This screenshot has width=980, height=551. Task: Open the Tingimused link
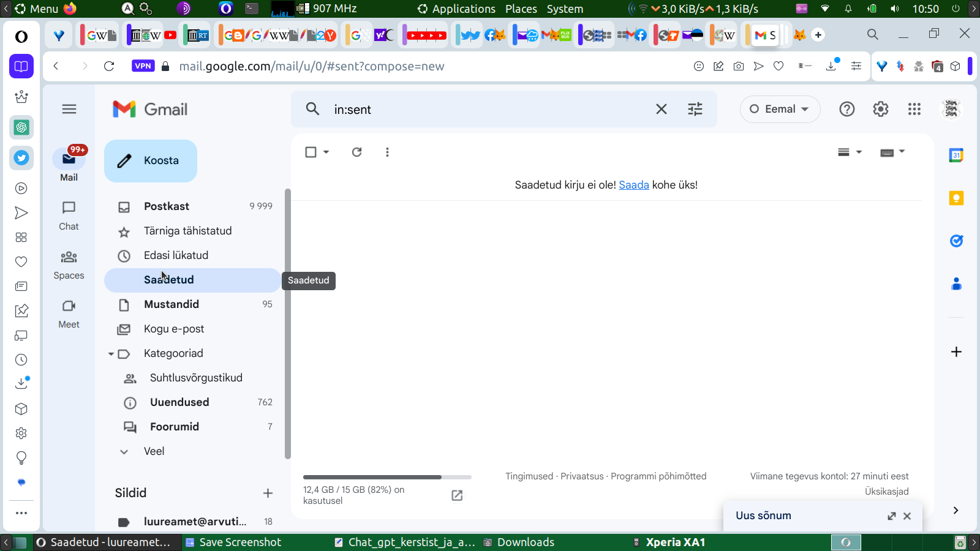pyautogui.click(x=529, y=476)
